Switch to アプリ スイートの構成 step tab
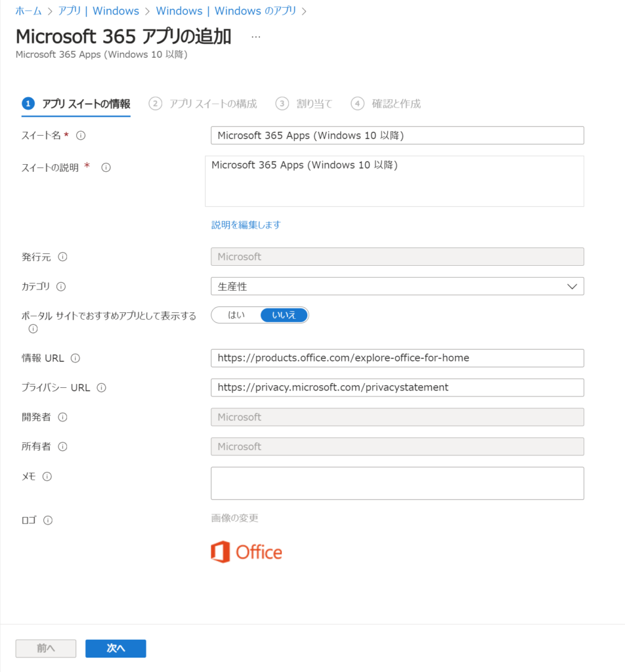Viewport: 625px width, 672px height. [203, 104]
